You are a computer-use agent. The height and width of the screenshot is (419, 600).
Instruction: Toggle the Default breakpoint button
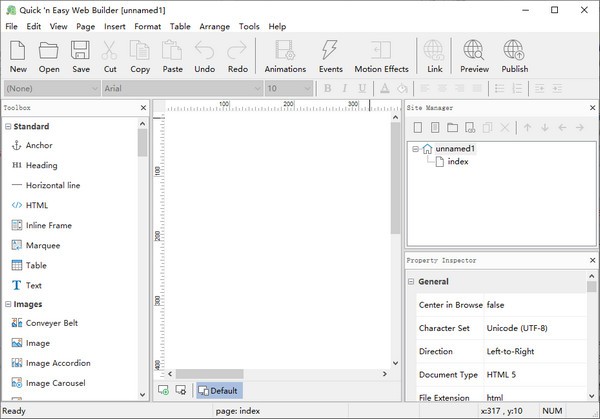pos(218,391)
